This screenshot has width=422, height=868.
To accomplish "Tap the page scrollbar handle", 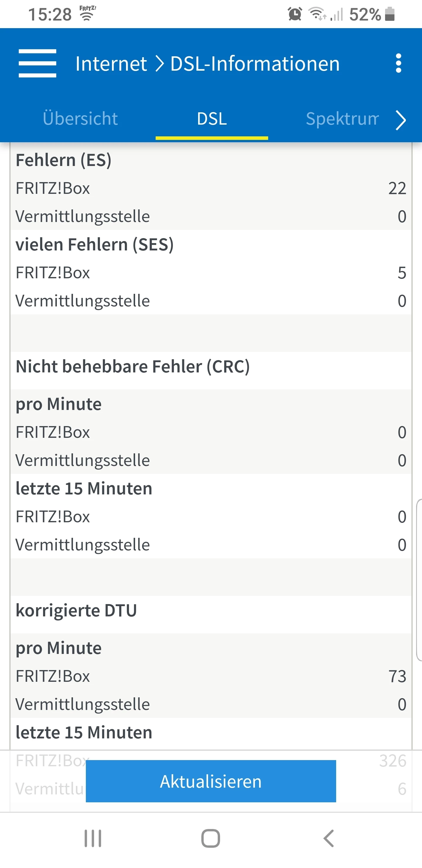I will 419,579.
